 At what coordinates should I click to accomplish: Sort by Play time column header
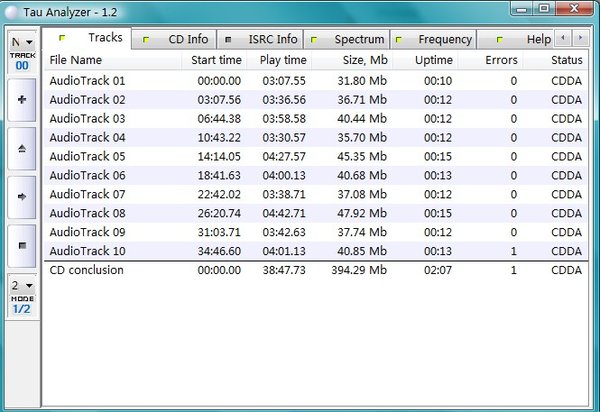pos(279,60)
